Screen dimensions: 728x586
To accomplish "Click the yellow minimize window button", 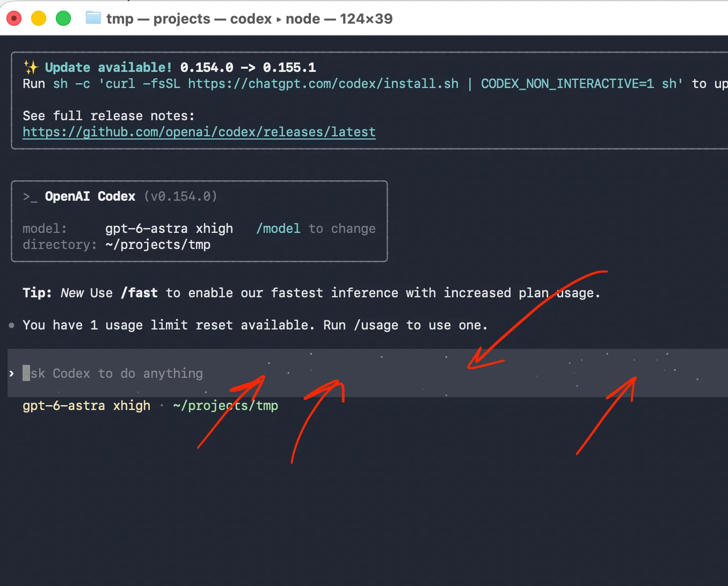I will (x=39, y=18).
